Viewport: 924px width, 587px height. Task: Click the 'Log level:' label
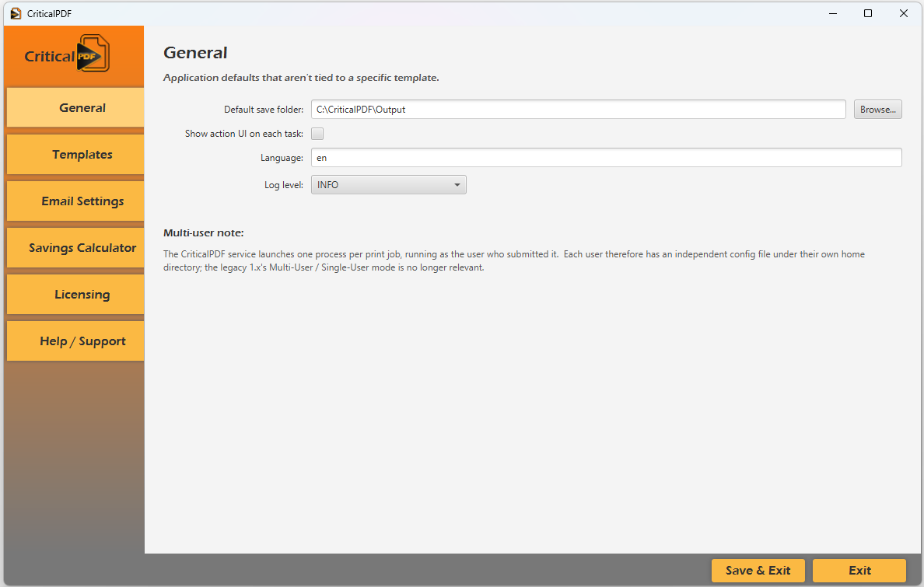283,184
